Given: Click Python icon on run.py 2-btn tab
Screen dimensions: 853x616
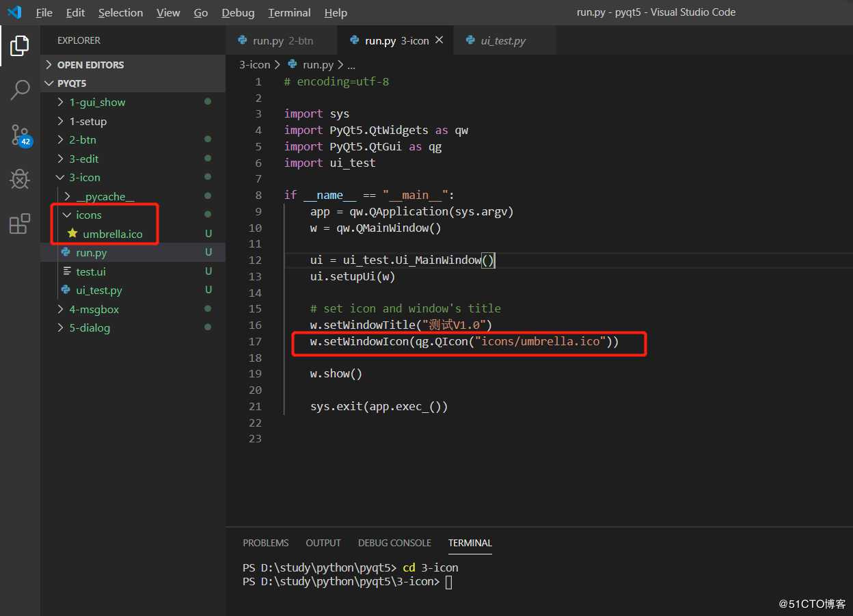Looking at the screenshot, I should (x=242, y=40).
